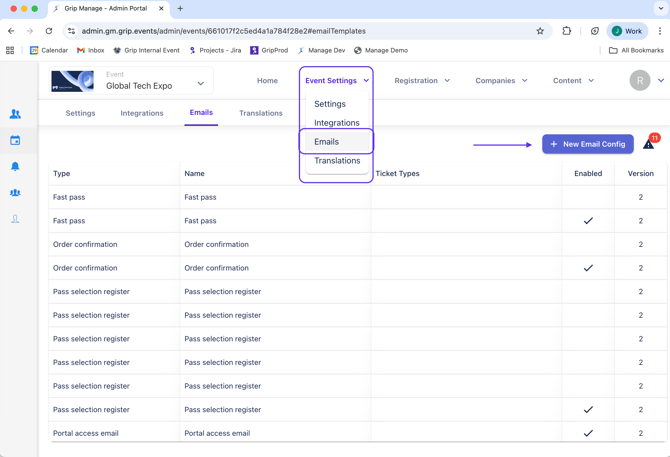The image size is (670, 457).
Task: Click the R user avatar
Action: [640, 80]
